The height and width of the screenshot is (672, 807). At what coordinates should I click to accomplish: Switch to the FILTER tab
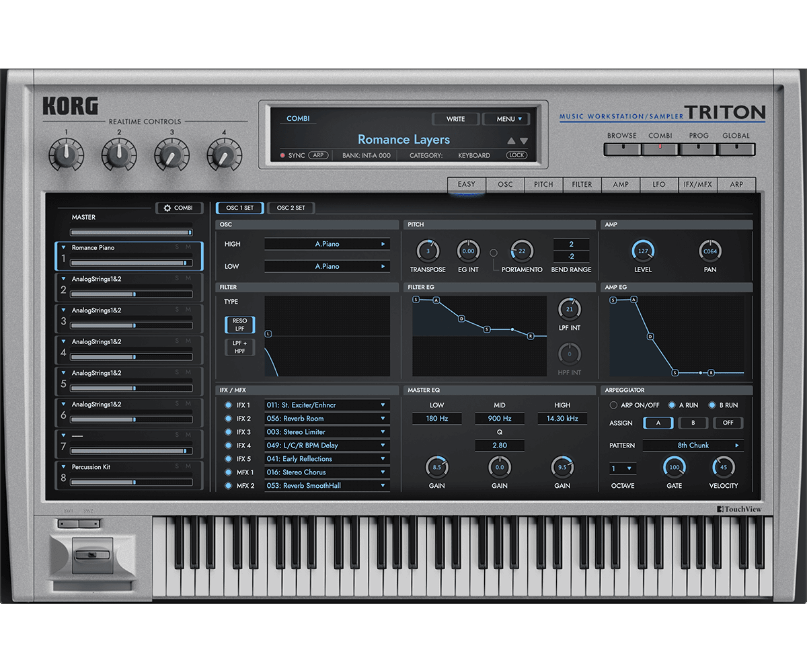(582, 185)
